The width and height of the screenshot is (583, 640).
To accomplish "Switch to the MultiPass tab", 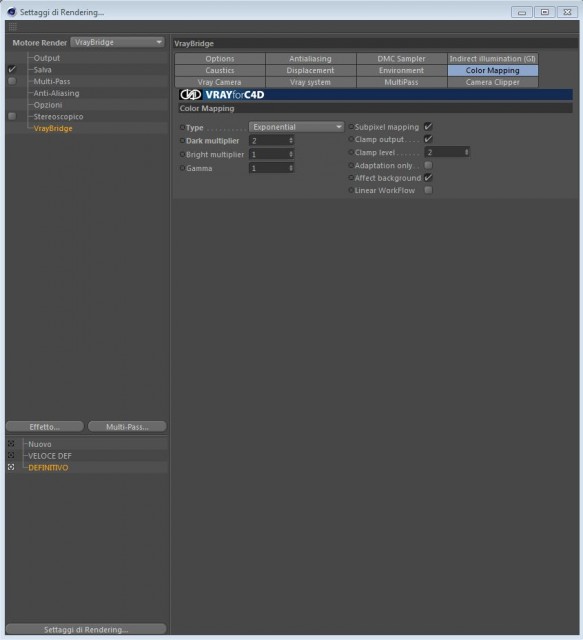I will point(401,82).
